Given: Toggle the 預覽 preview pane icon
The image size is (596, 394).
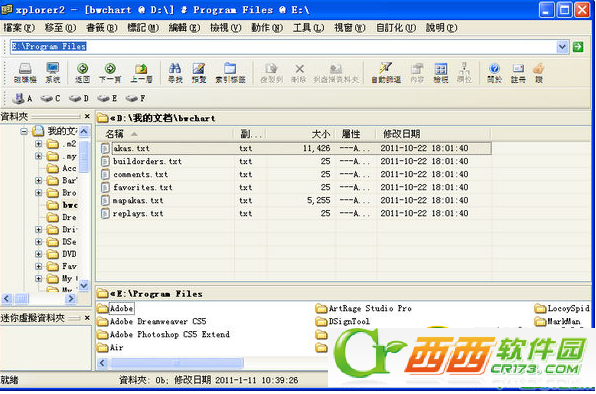Looking at the screenshot, I should [x=199, y=72].
